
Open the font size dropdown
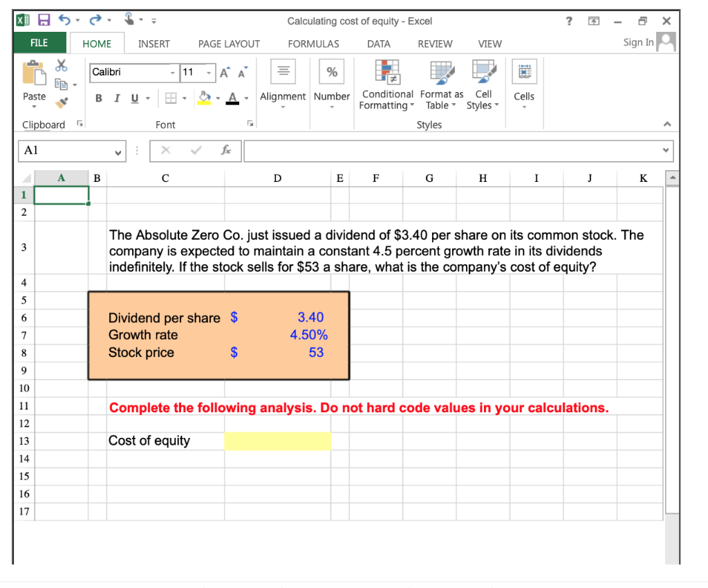coord(207,73)
